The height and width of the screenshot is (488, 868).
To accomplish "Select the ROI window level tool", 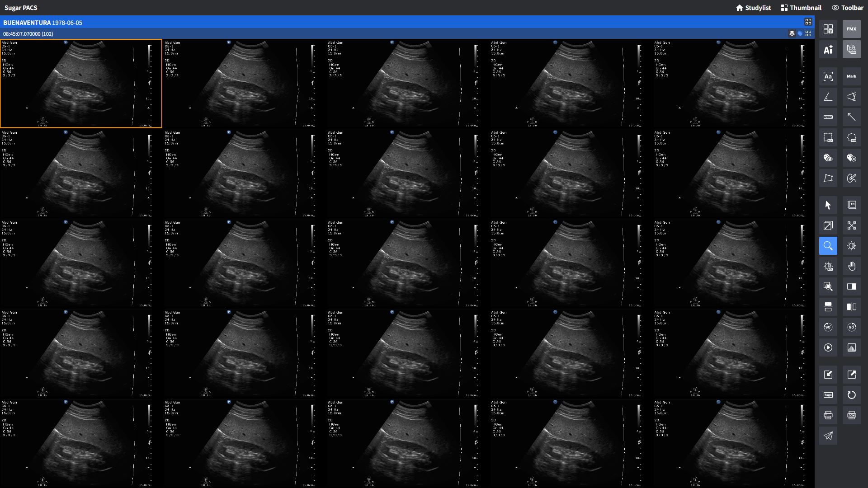I will [828, 266].
